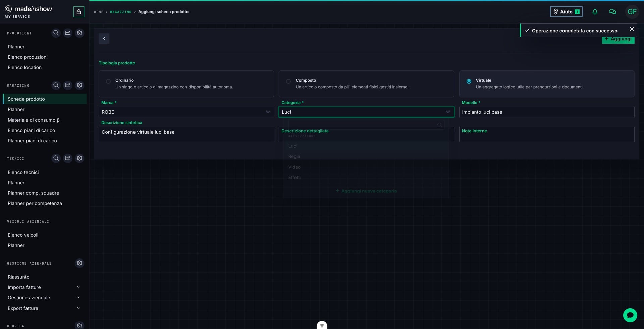Open statistics chart for Magazzino
Viewport: 644px width, 329px height.
click(68, 85)
